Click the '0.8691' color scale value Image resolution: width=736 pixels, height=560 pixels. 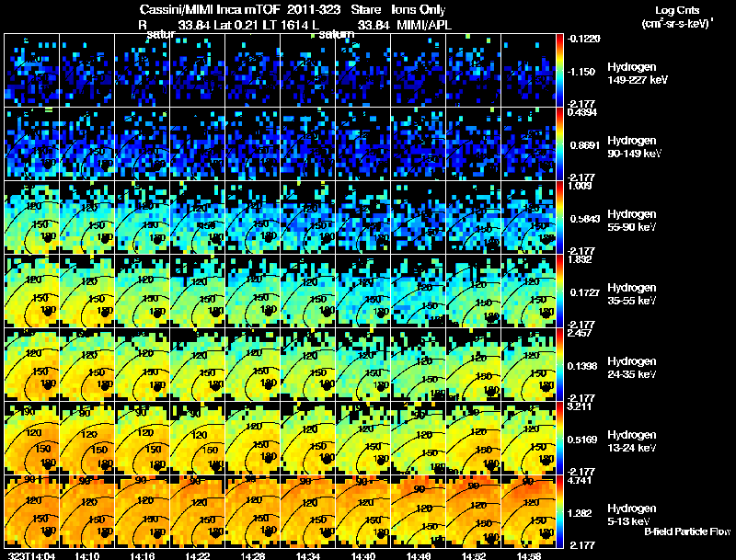pyautogui.click(x=585, y=145)
